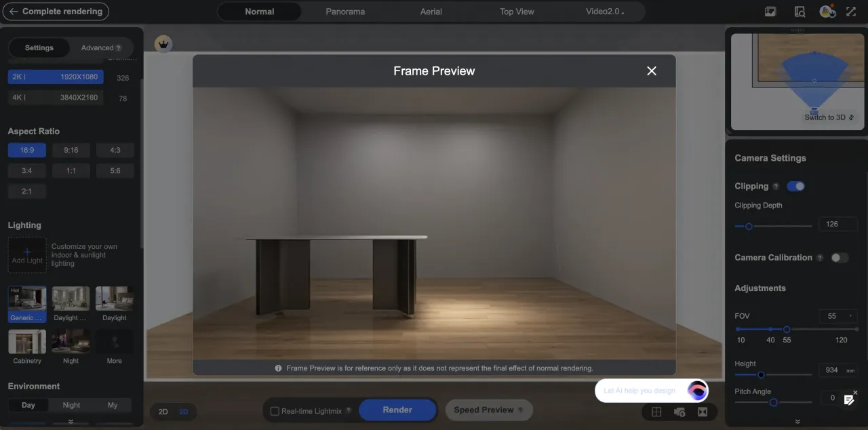
Task: Click the composition grid icon
Action: 656,412
